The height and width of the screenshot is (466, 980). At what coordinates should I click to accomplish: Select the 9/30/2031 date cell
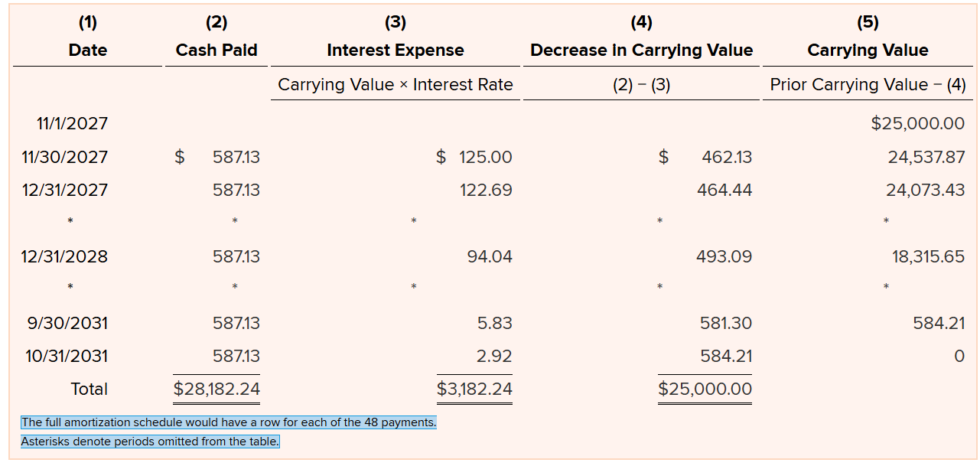[x=67, y=323]
